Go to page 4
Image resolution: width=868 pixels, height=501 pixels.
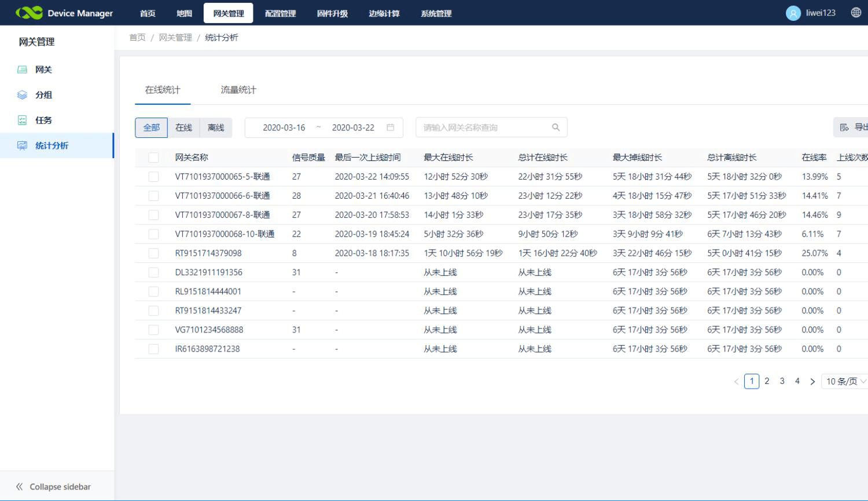click(x=797, y=381)
